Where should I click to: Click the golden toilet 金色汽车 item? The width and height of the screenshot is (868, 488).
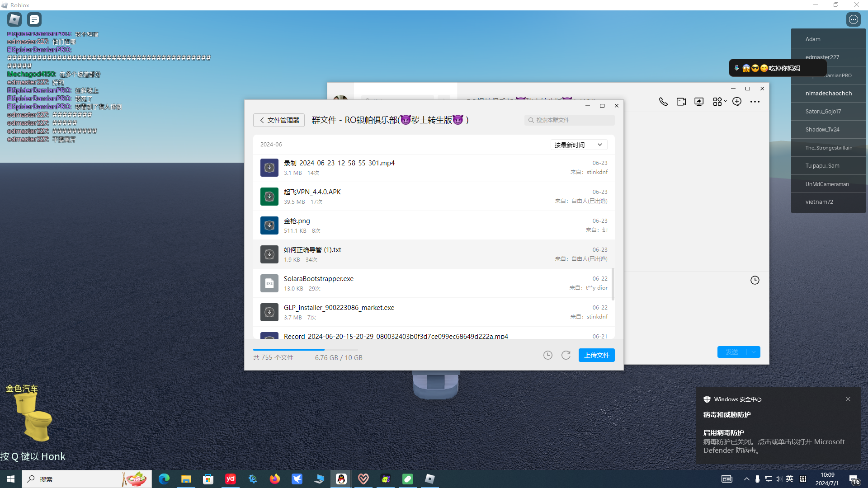click(33, 417)
